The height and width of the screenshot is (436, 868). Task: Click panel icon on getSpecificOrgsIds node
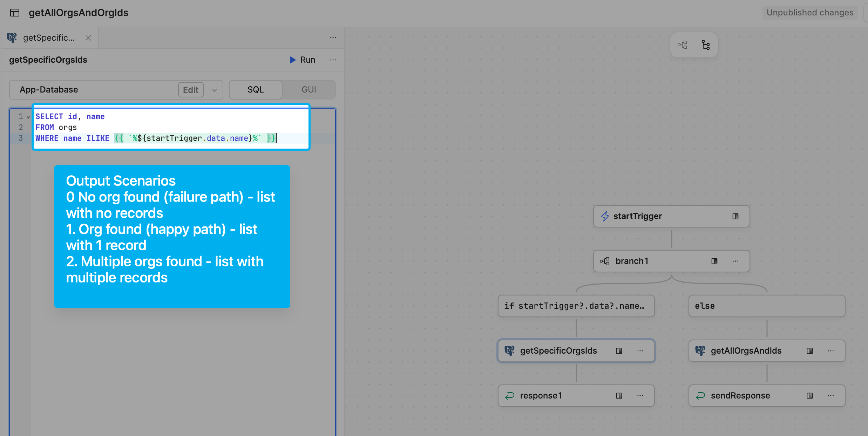[x=619, y=351]
